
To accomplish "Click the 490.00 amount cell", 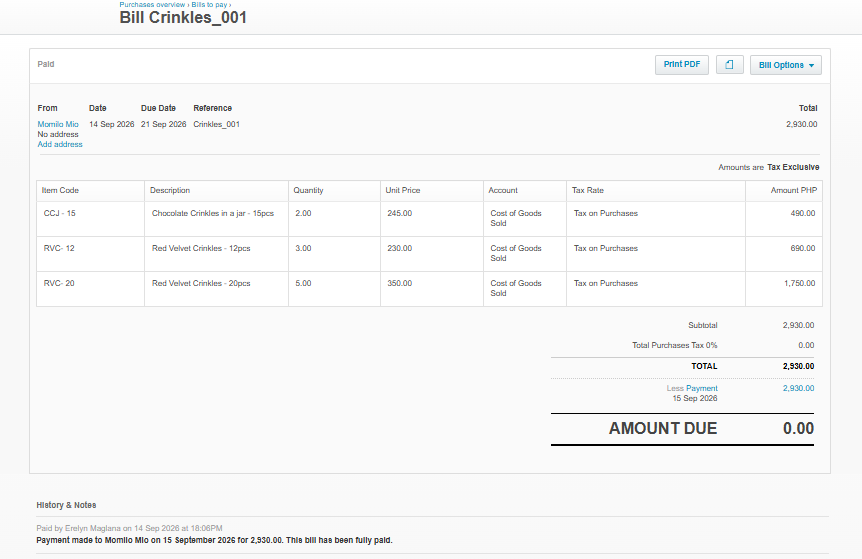I will tap(784, 219).
